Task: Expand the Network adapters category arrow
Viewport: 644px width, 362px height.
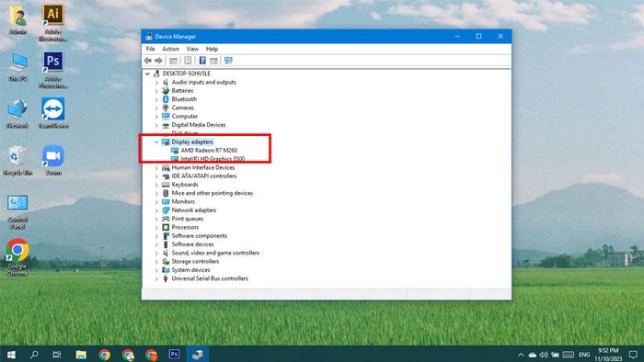Action: pos(156,210)
